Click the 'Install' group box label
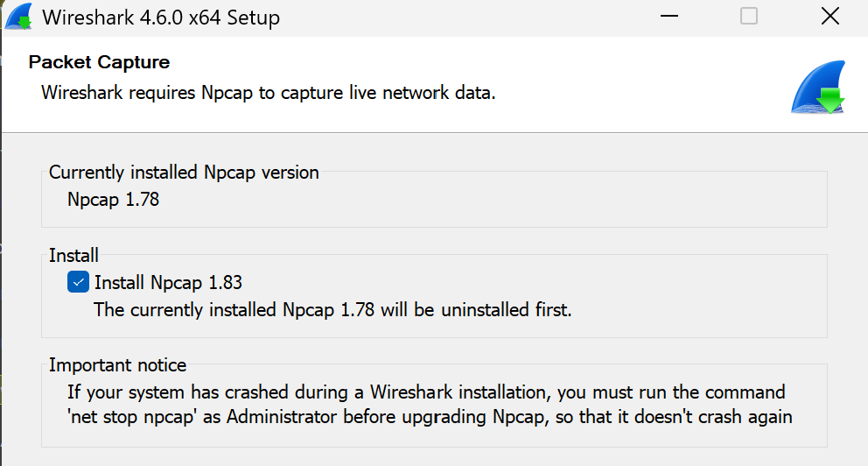Viewport: 868px width, 466px height. (73, 256)
